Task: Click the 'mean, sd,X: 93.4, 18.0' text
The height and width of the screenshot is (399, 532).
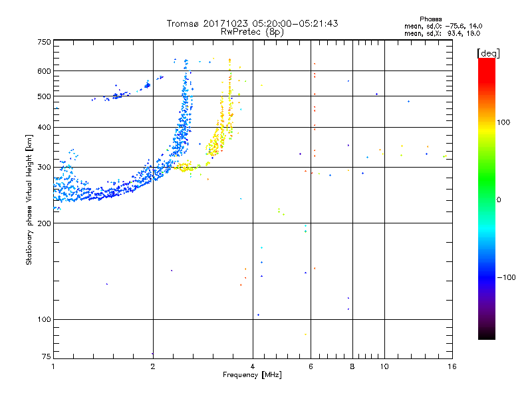Action: [442, 33]
